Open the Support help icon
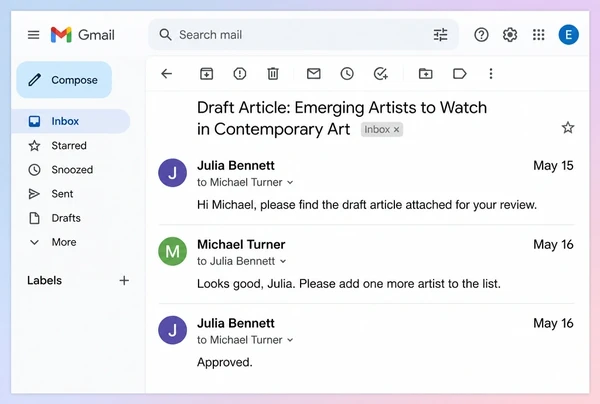 (x=481, y=35)
